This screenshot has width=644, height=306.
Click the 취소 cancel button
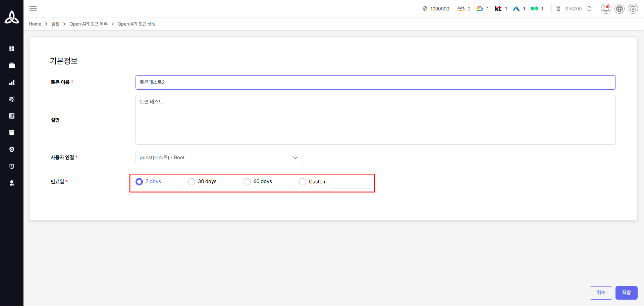(601, 293)
